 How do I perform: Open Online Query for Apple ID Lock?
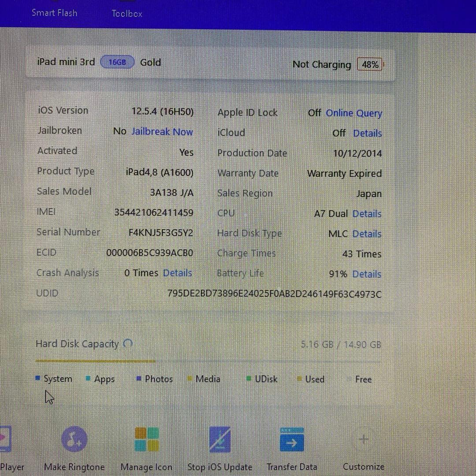354,113
